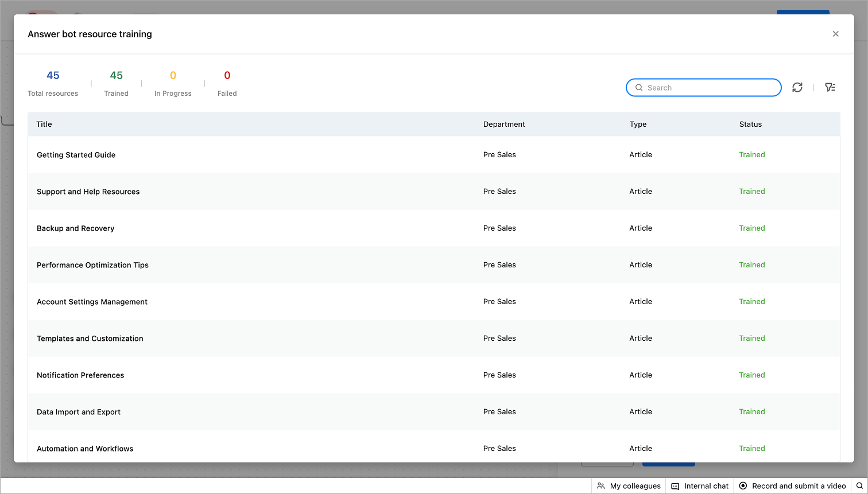Viewport: 868px width, 494px height.
Task: Sort by Status column header
Action: point(750,125)
